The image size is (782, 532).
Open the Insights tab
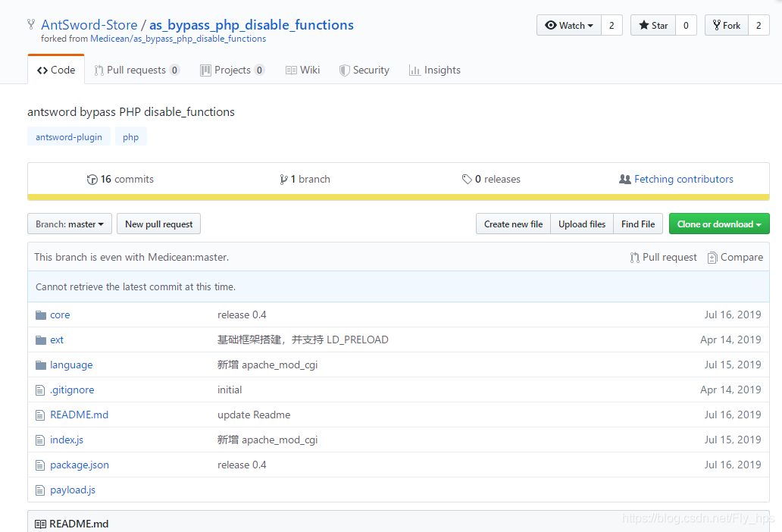point(435,70)
